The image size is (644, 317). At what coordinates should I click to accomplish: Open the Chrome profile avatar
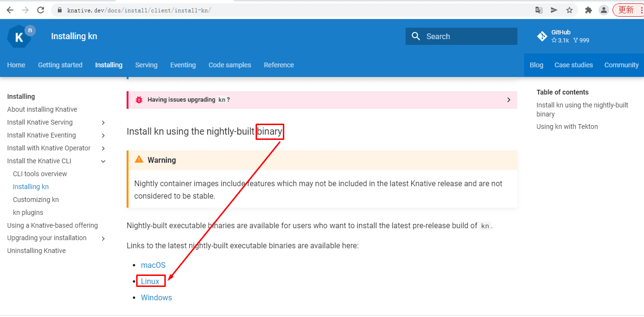click(x=604, y=10)
